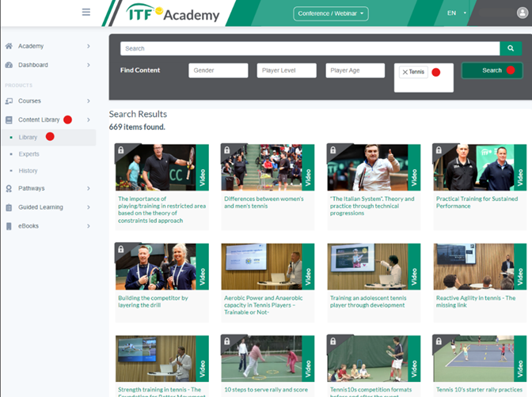
Task: Expand the Courses menu chevron
Action: coord(88,101)
